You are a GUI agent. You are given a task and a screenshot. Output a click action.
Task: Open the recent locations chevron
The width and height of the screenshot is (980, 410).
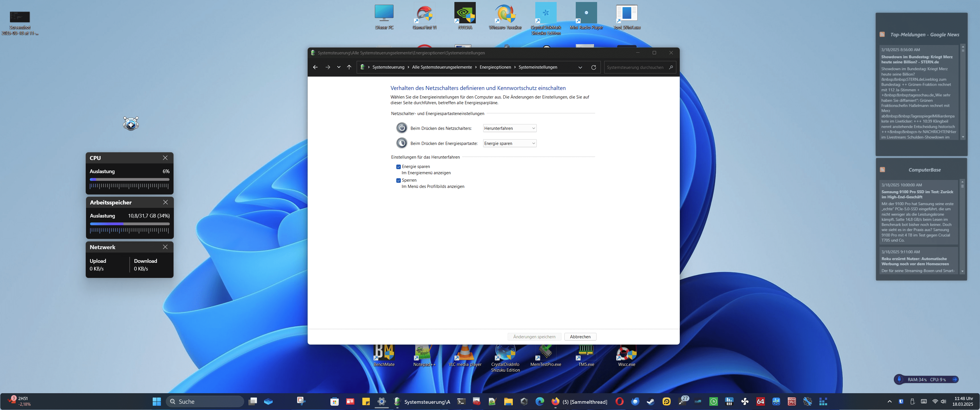pyautogui.click(x=339, y=67)
